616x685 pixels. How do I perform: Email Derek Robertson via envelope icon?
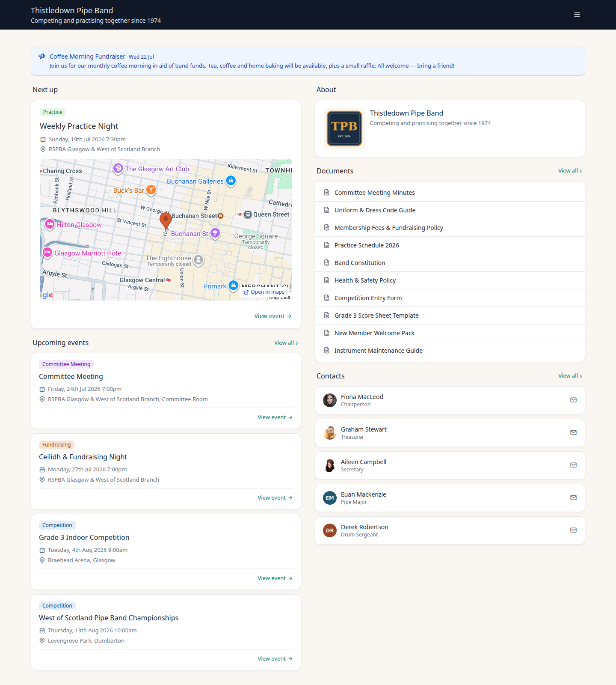573,530
